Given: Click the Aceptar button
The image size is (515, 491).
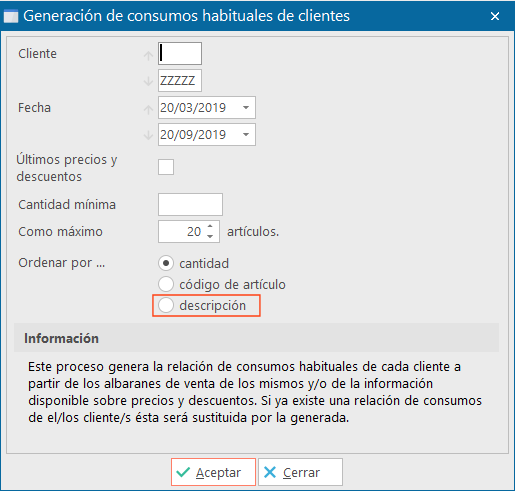Looking at the screenshot, I should click(x=213, y=472).
